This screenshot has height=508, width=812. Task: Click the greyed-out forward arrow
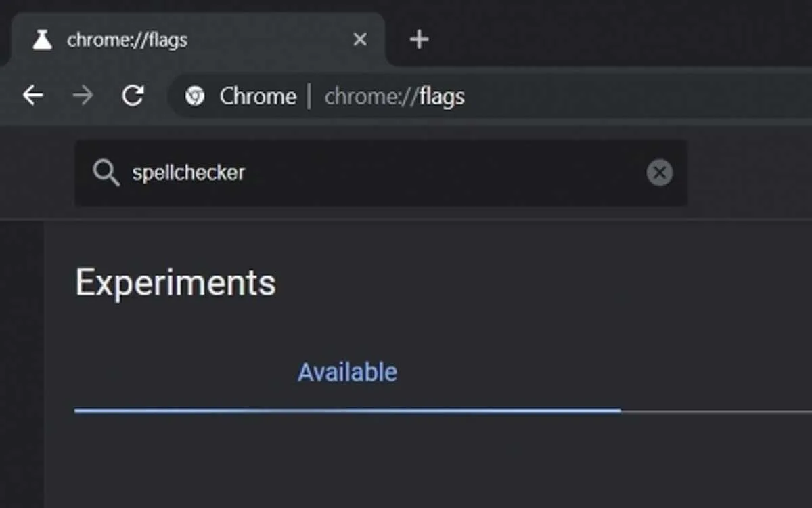pyautogui.click(x=83, y=96)
